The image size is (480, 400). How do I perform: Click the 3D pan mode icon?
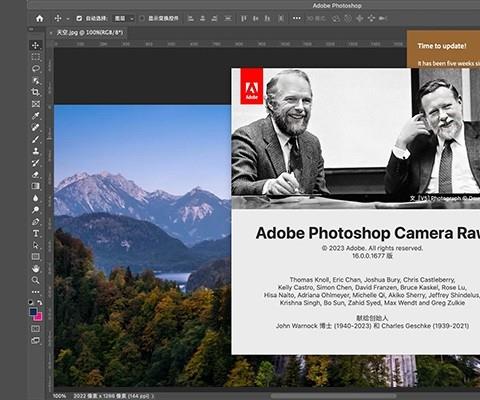[360, 19]
